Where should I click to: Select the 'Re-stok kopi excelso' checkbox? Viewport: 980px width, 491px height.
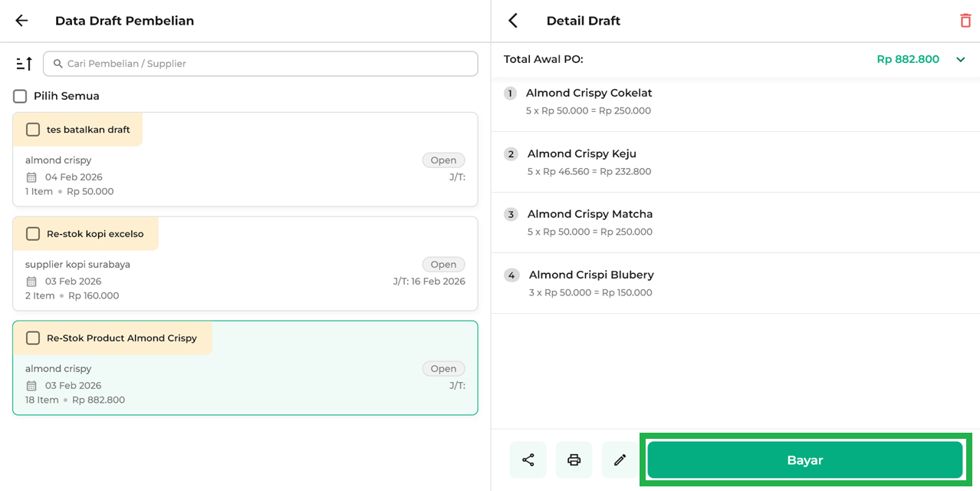coord(33,234)
